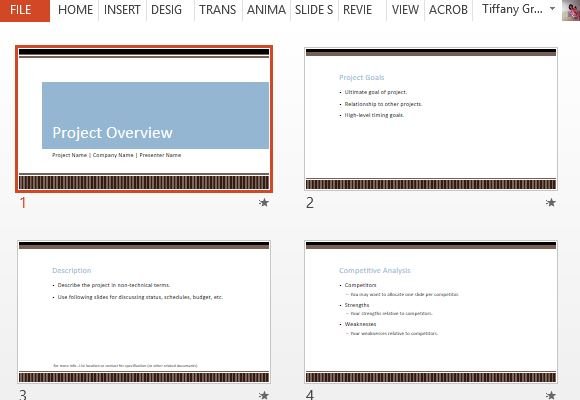Click the transition star icon under slide 2
Image resolution: width=580 pixels, height=400 pixels.
coord(551,202)
